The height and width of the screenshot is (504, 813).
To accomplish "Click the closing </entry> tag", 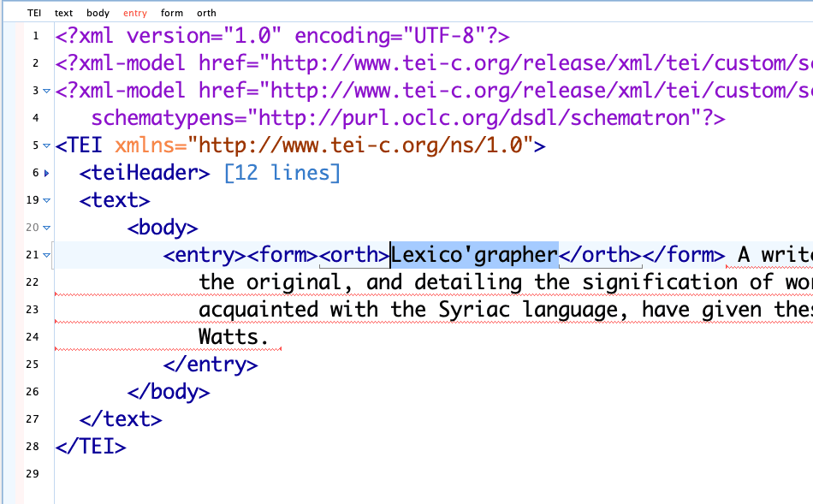I will [211, 364].
